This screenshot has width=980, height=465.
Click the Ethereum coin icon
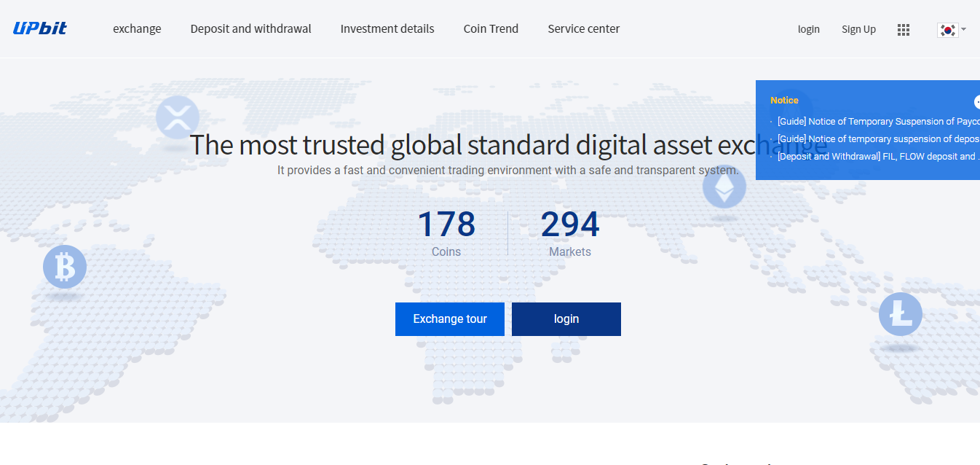[x=724, y=187]
